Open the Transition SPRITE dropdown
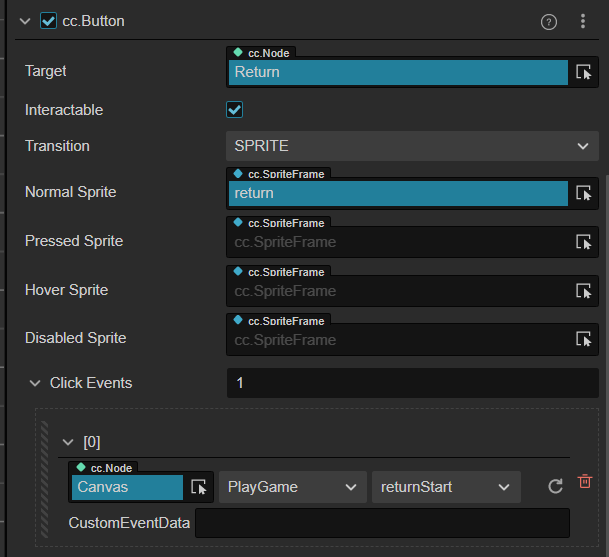609x557 pixels. pos(412,146)
